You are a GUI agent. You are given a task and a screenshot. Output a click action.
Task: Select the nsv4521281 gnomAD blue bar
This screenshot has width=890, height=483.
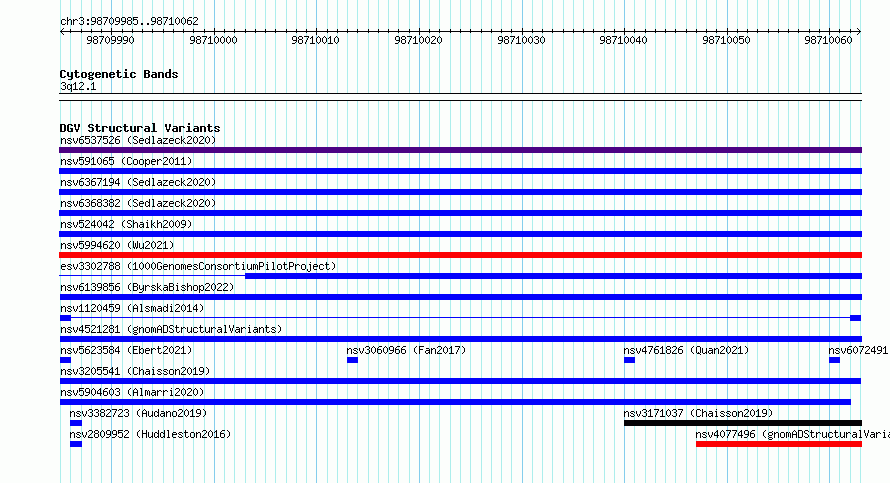click(460, 339)
